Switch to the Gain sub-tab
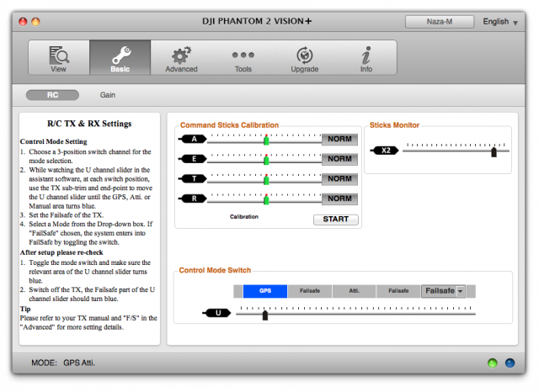 click(x=108, y=95)
